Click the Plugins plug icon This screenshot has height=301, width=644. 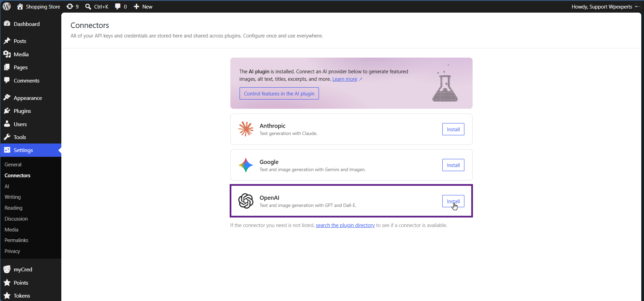point(7,111)
